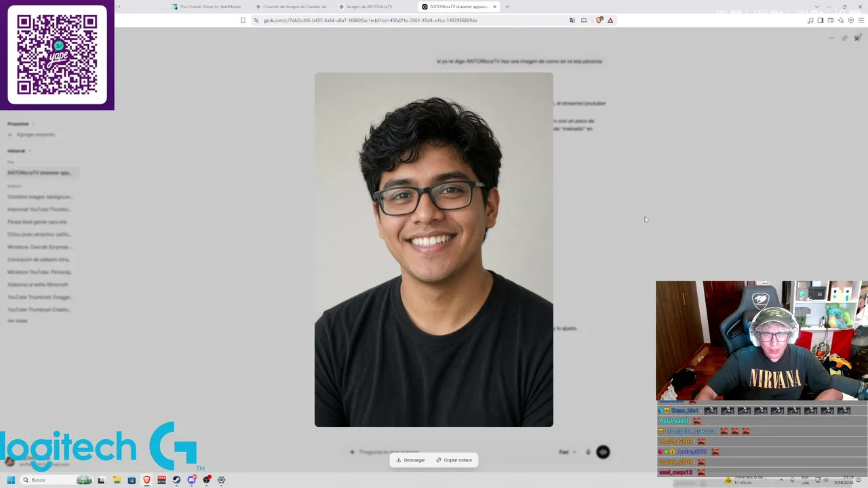Collapse the Proyectos section chevron
This screenshot has height=488, width=868.
pos(33,124)
